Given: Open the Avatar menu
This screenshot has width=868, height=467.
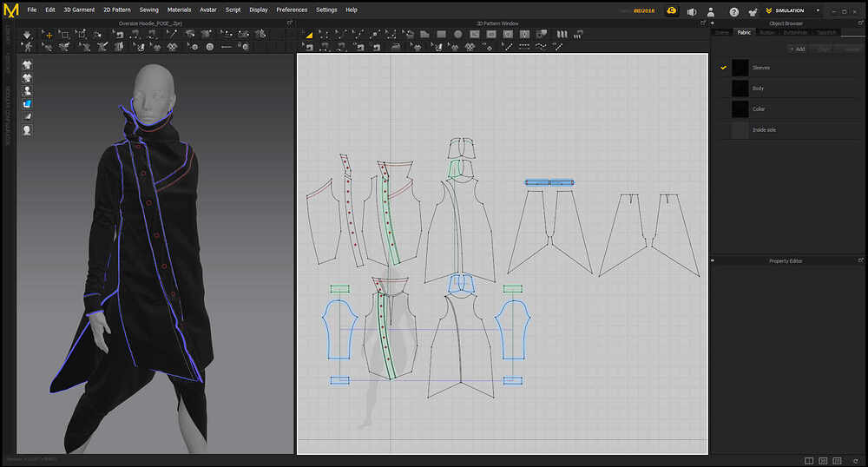Looking at the screenshot, I should tap(208, 10).
